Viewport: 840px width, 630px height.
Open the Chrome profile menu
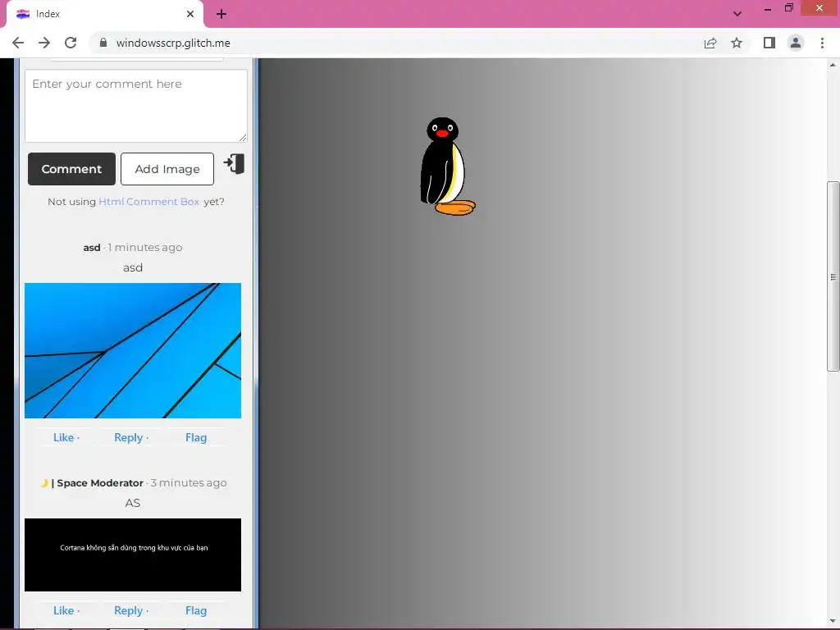796,43
